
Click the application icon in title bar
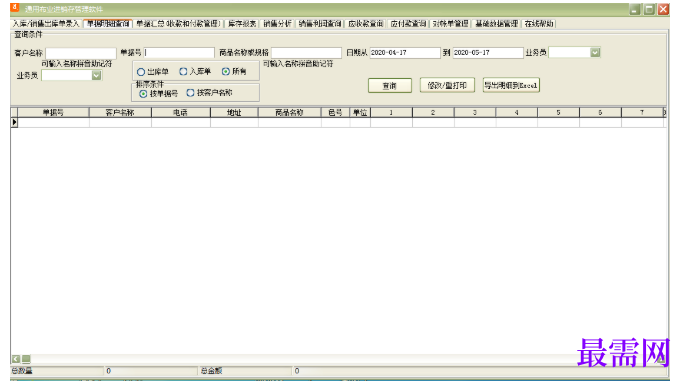coord(15,8)
